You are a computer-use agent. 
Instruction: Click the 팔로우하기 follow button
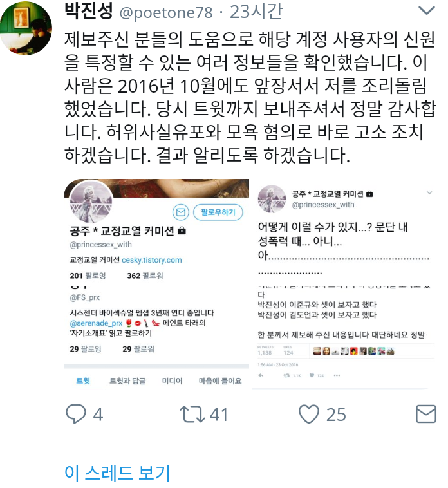click(x=218, y=212)
